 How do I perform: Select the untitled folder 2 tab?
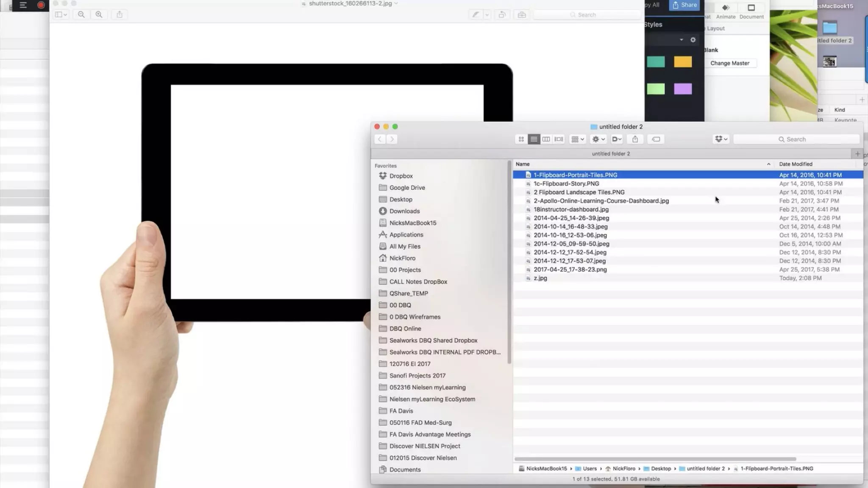(611, 154)
